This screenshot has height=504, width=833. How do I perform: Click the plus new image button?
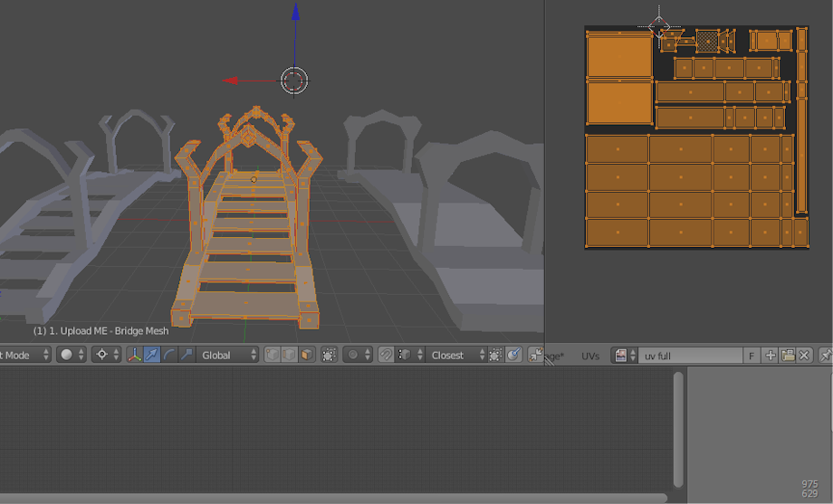pyautogui.click(x=771, y=357)
